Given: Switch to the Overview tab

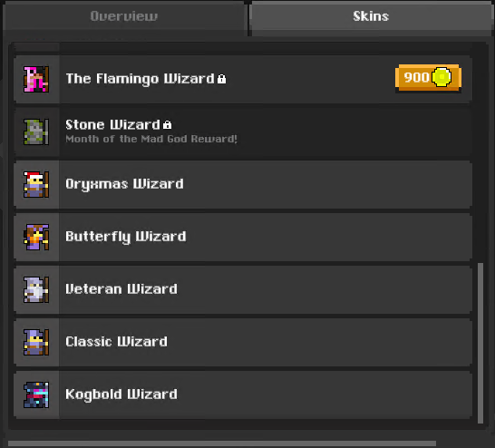Looking at the screenshot, I should 123,16.
